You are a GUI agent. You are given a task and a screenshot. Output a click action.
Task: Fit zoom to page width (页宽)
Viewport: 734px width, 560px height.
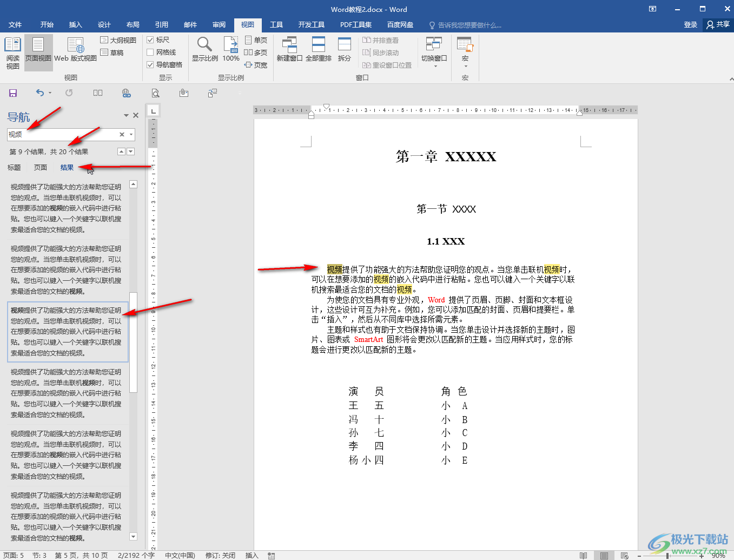(x=256, y=65)
